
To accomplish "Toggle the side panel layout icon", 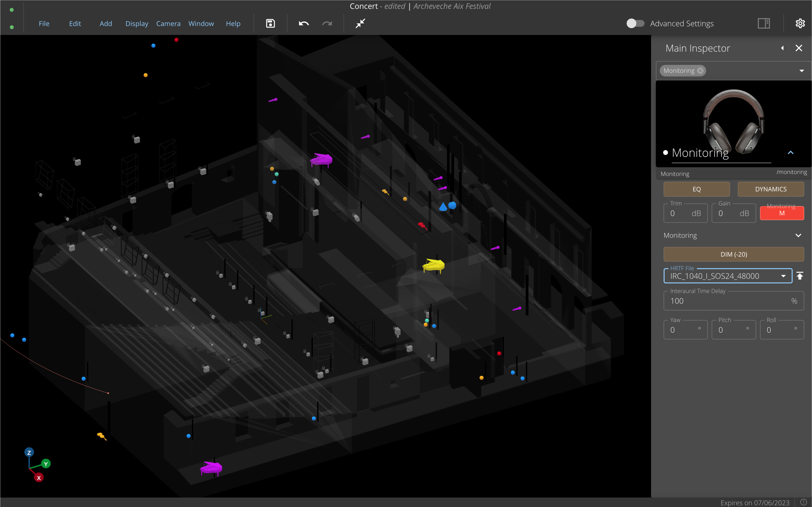I will [764, 23].
